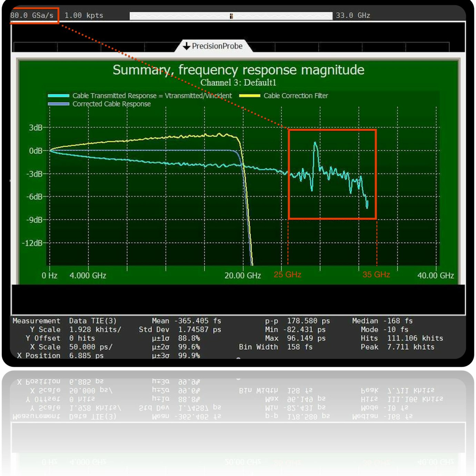
Task: Click the X Position value '6.885 ps'
Action: [x=86, y=356]
